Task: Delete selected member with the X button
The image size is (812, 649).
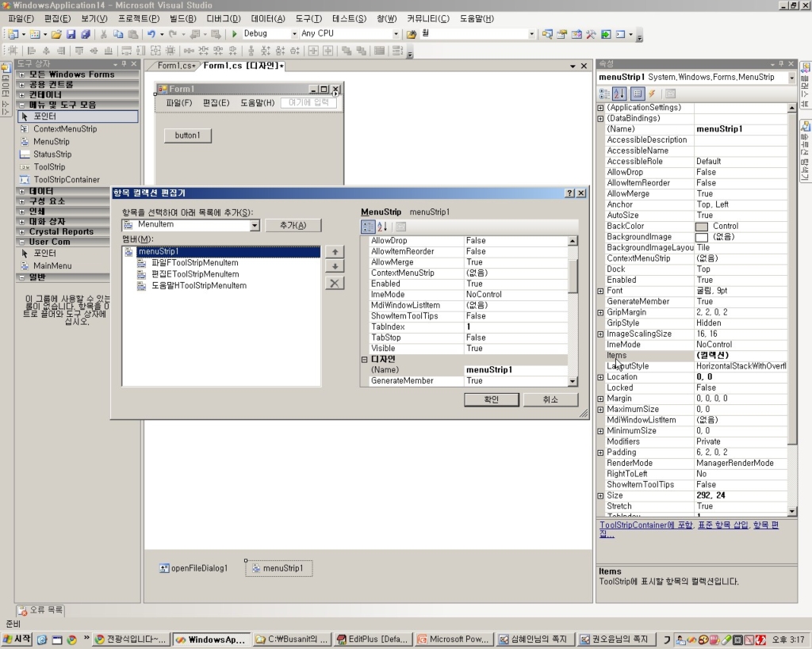Action: [x=335, y=283]
